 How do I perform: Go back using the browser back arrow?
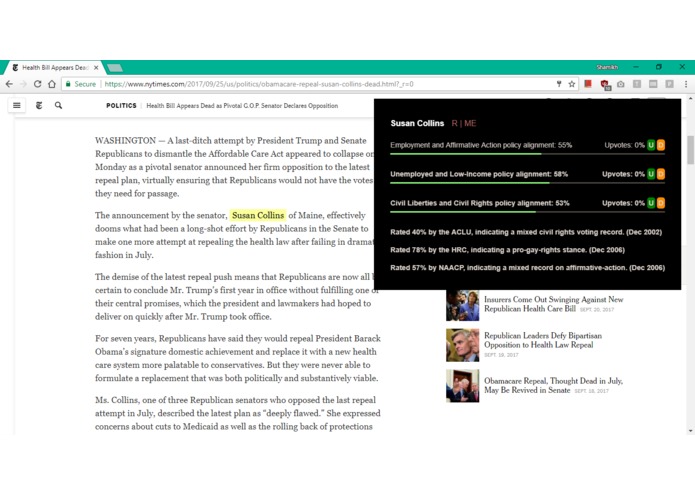9,84
